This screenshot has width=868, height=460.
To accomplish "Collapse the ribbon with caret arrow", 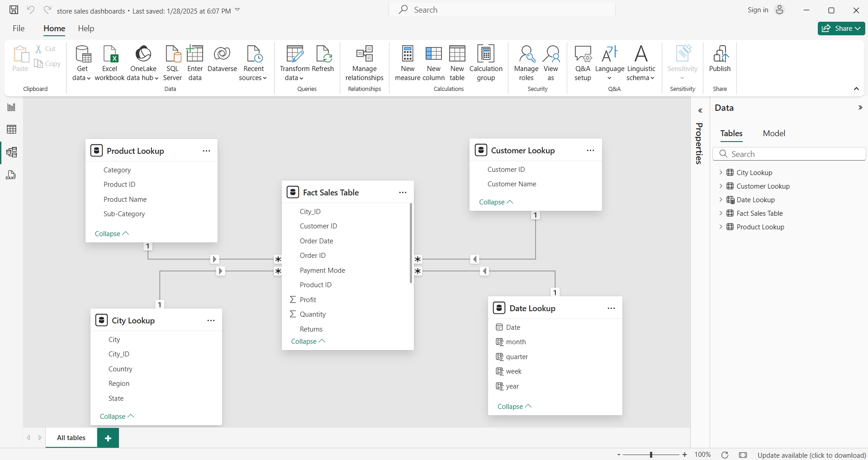I will (856, 89).
